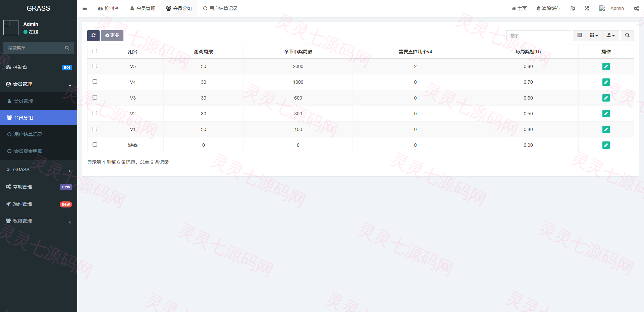
Task: Click the table 搜索 input field
Action: point(538,36)
